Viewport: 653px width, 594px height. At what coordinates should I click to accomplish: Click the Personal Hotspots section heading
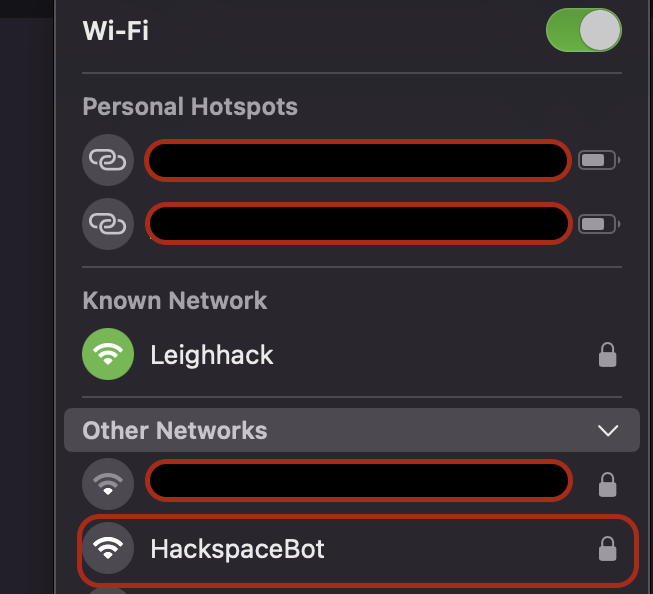[190, 106]
